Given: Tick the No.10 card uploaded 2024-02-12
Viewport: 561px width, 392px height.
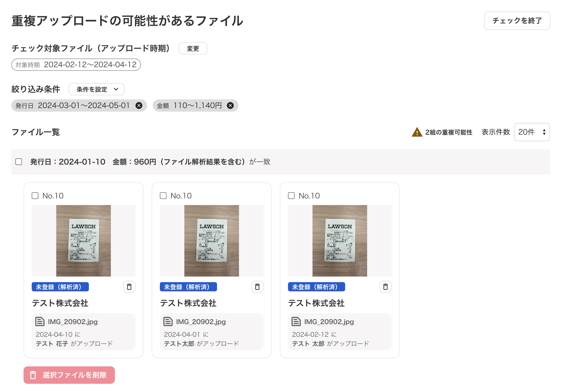Looking at the screenshot, I should 291,196.
